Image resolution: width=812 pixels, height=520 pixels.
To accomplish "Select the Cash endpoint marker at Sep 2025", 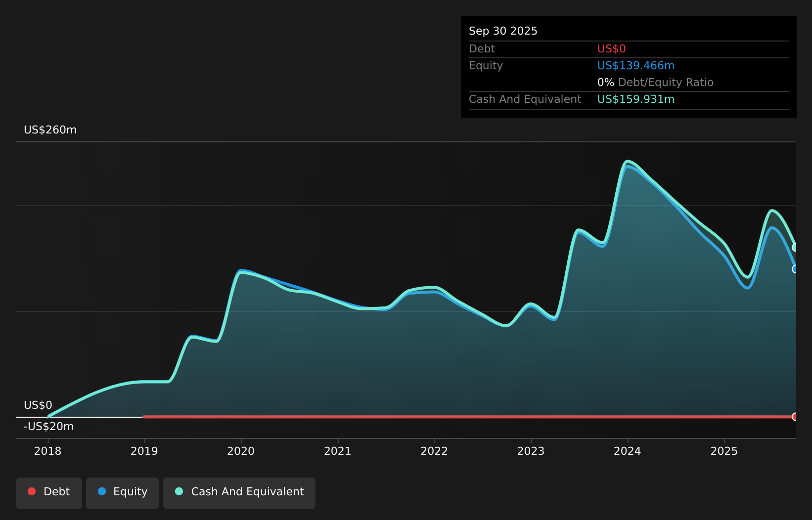I will (795, 247).
